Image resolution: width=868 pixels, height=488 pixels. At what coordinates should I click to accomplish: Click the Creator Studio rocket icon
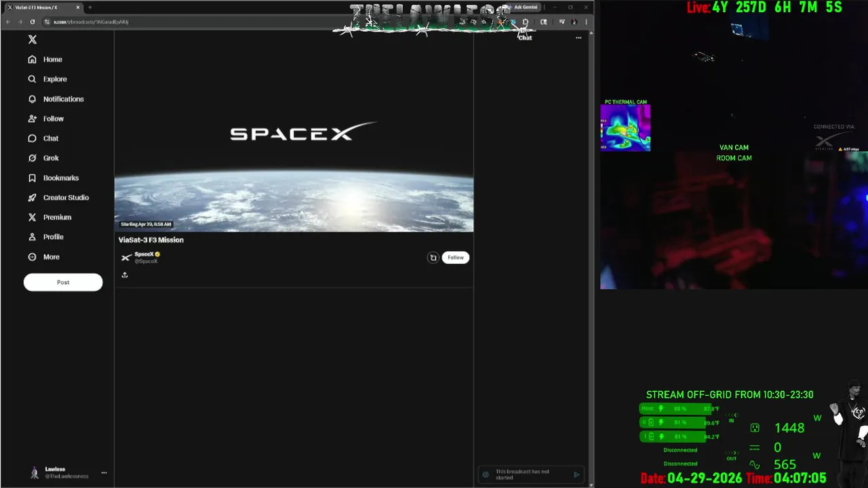pyautogui.click(x=32, y=197)
